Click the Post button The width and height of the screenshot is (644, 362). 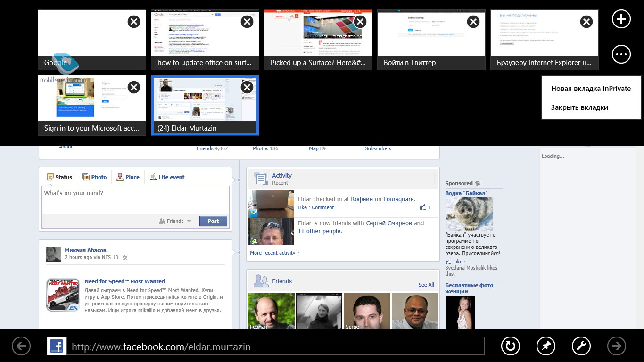(213, 221)
